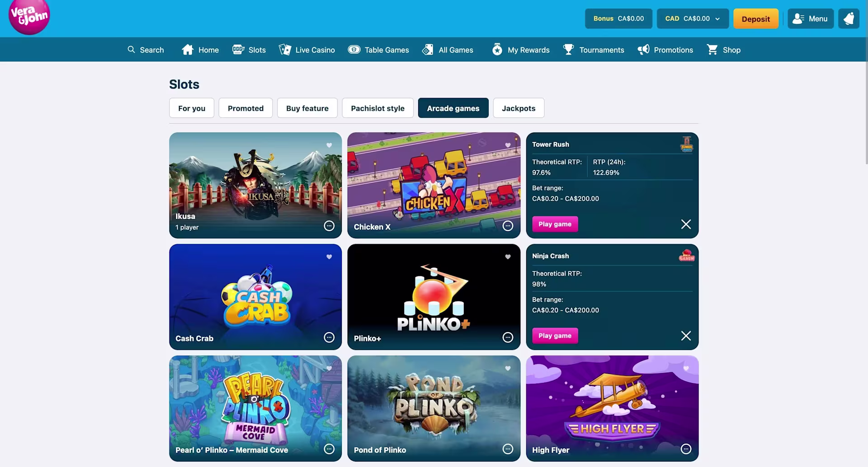Close the Tower Rush info panel

[686, 224]
